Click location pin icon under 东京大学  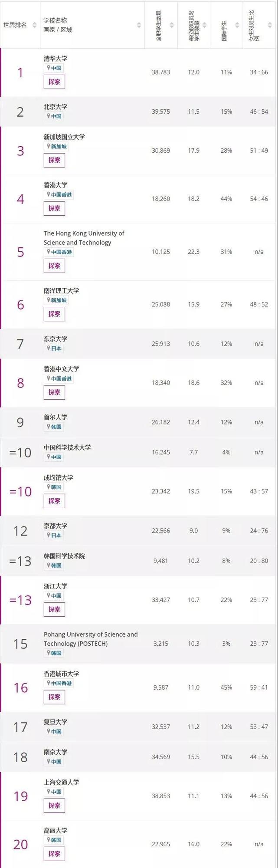click(x=49, y=348)
